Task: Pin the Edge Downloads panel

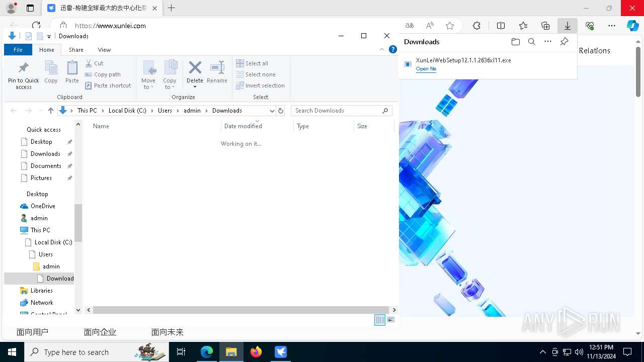Action: click(564, 42)
